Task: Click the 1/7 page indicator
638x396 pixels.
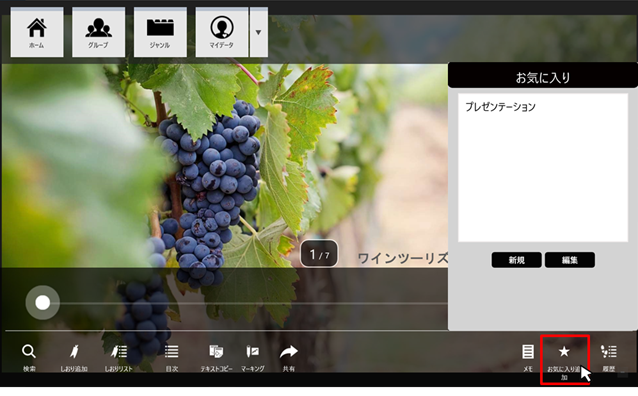Action: tap(319, 254)
